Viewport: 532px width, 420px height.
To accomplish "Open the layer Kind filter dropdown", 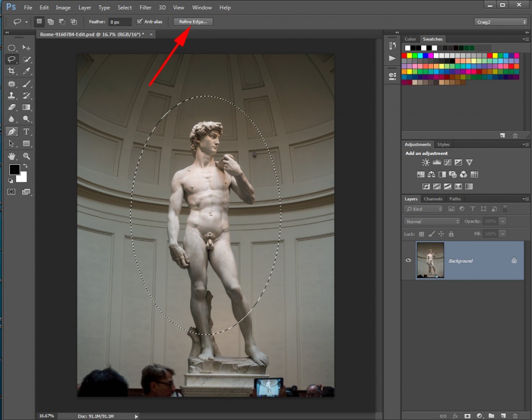I will point(423,209).
